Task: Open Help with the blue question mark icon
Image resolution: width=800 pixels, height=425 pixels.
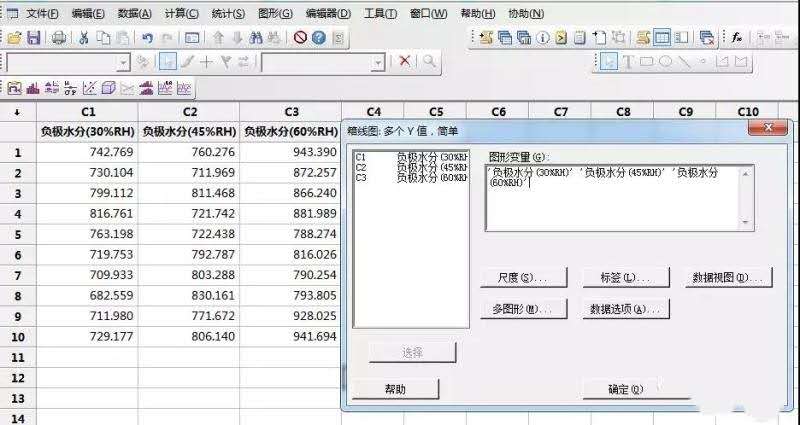Action: pyautogui.click(x=318, y=37)
